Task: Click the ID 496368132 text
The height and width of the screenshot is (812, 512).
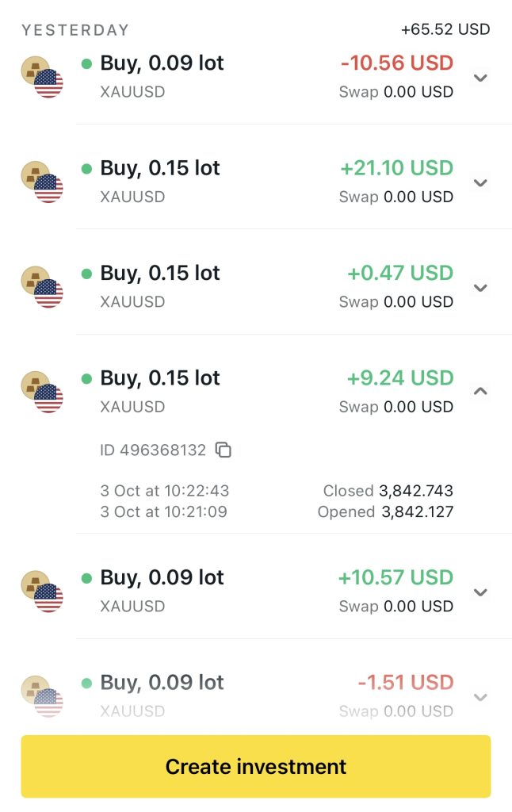Action: pyautogui.click(x=153, y=450)
